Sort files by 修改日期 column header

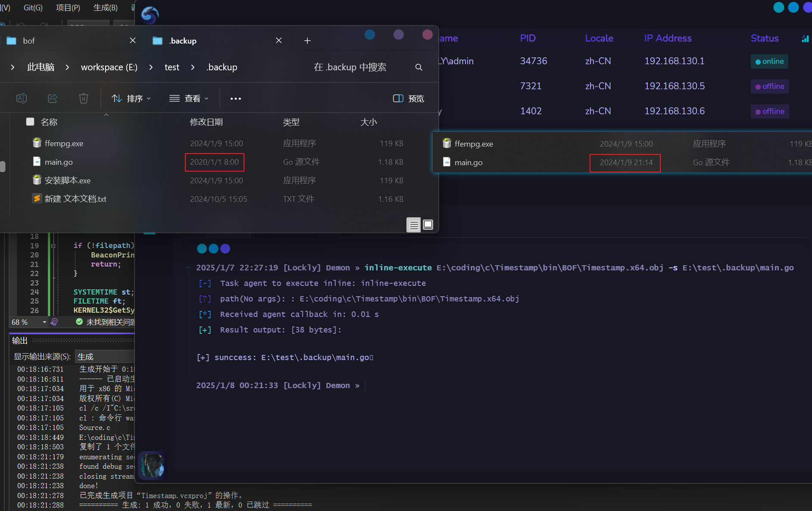click(206, 122)
